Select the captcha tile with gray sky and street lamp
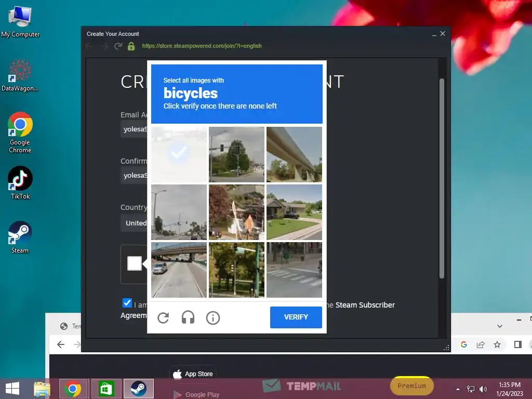This screenshot has height=399, width=532. coord(179,212)
